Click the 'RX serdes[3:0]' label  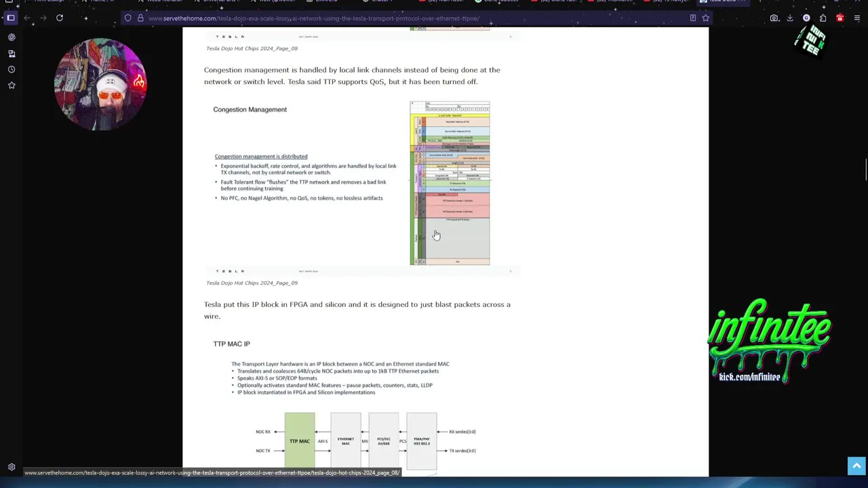tap(462, 432)
